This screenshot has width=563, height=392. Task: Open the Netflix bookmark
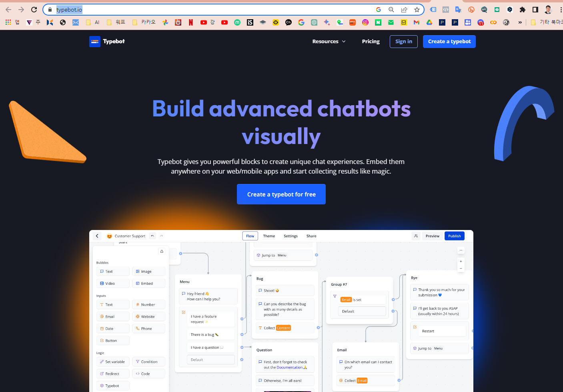(x=191, y=22)
